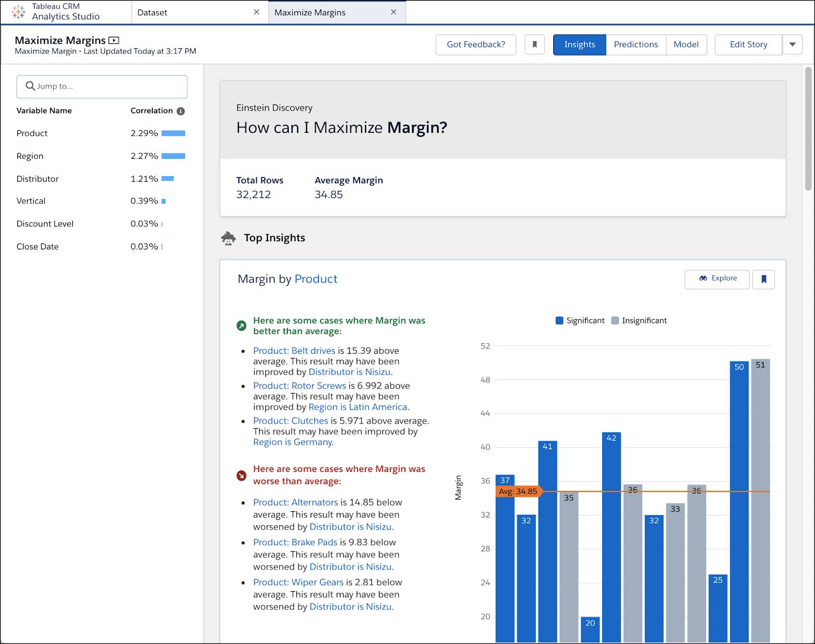Viewport: 815px width, 644px height.
Task: Click the Jump to search field
Action: (102, 87)
